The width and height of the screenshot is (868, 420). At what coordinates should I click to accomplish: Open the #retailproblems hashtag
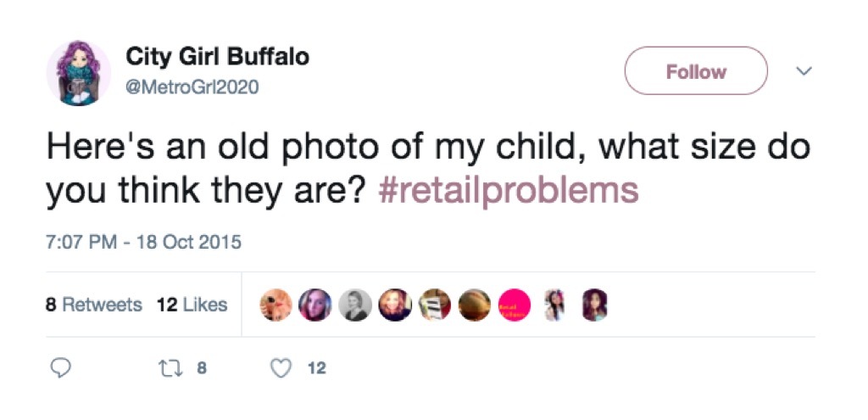[x=506, y=191]
